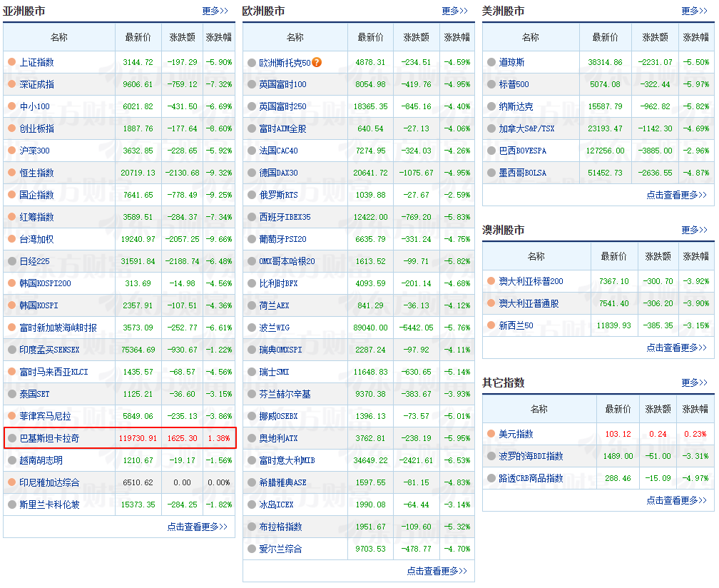Open the 爱尔兰综合 link

tap(280, 549)
